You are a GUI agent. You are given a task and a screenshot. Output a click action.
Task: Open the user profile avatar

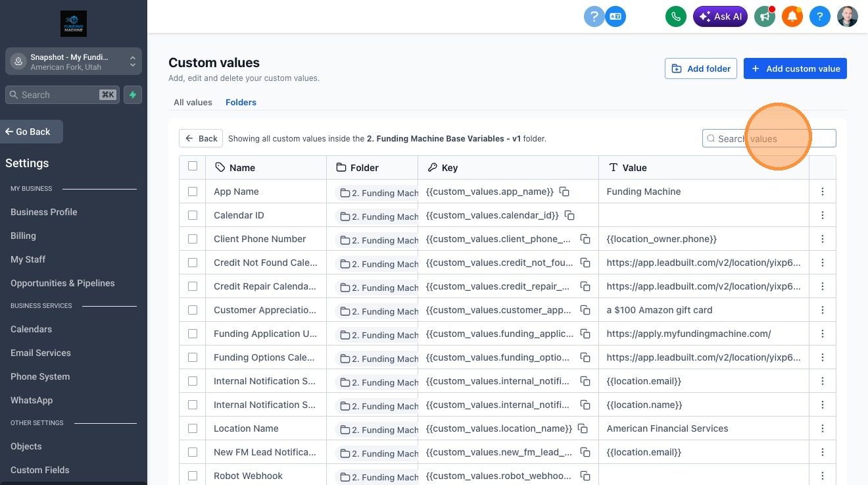(848, 16)
